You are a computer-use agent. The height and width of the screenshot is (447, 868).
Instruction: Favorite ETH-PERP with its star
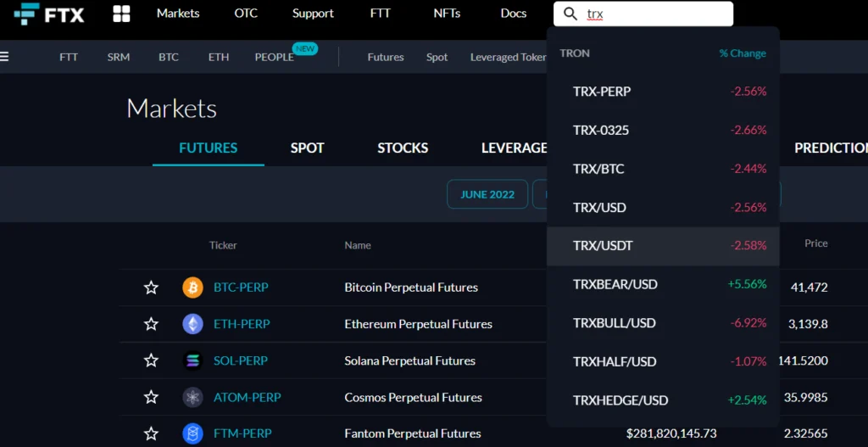tap(151, 324)
